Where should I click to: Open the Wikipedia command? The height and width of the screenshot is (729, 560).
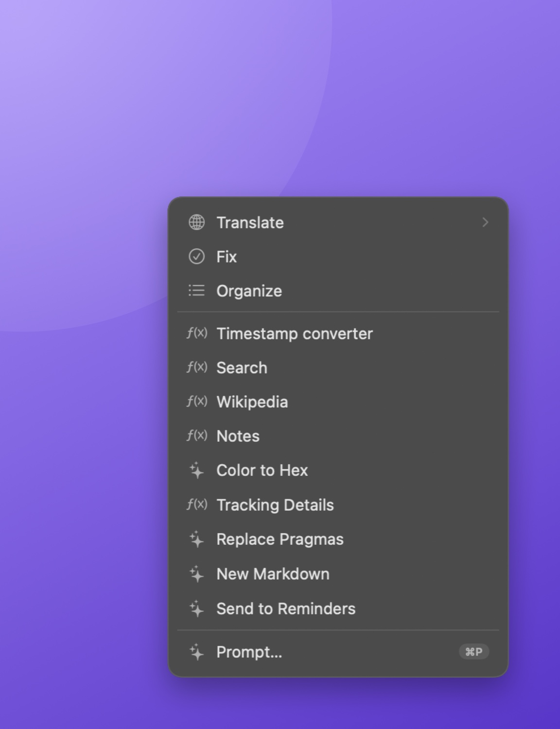(x=338, y=401)
